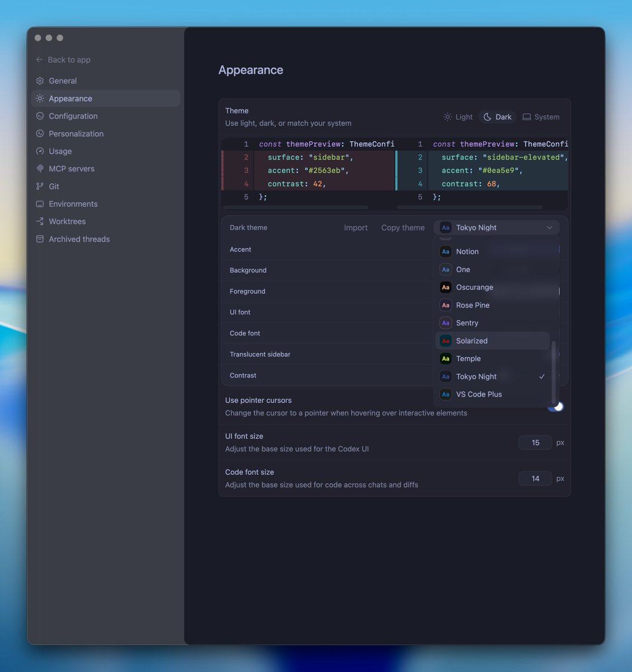Choose Sentry from the theme list
The width and height of the screenshot is (632, 672).
click(x=492, y=323)
